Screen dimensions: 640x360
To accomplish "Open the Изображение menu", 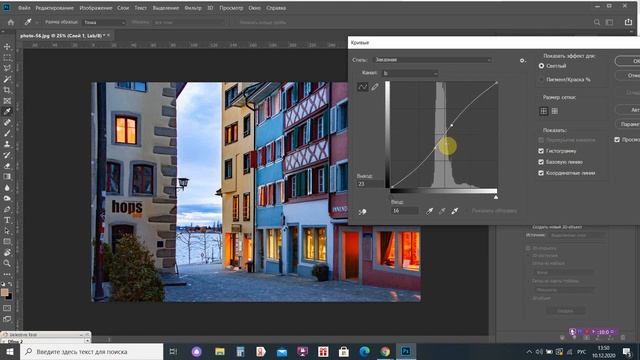I will click(x=96, y=8).
